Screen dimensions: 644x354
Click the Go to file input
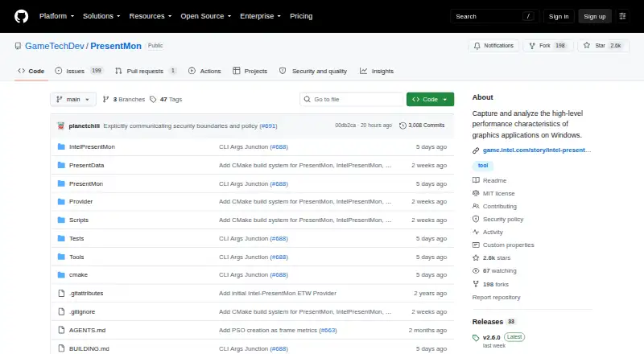[352, 100]
